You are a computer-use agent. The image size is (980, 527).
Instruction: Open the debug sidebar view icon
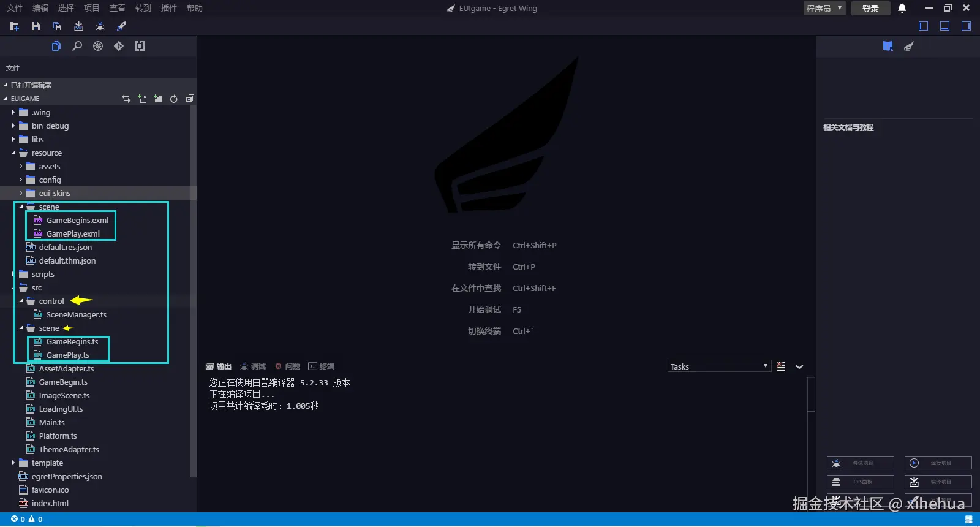[98, 46]
